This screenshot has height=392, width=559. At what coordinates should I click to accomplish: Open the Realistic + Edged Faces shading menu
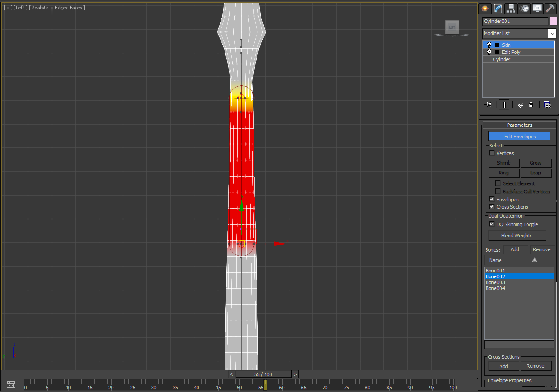pos(57,8)
